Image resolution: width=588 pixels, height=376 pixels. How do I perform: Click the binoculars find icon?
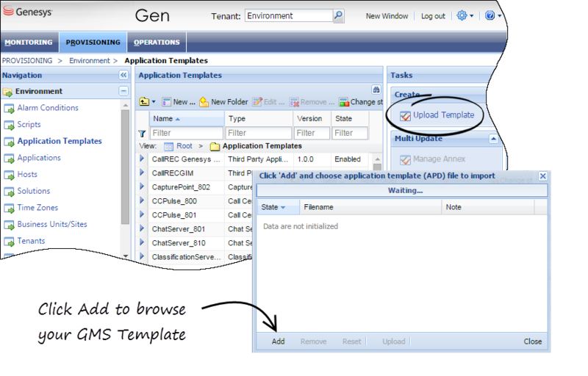point(376,90)
